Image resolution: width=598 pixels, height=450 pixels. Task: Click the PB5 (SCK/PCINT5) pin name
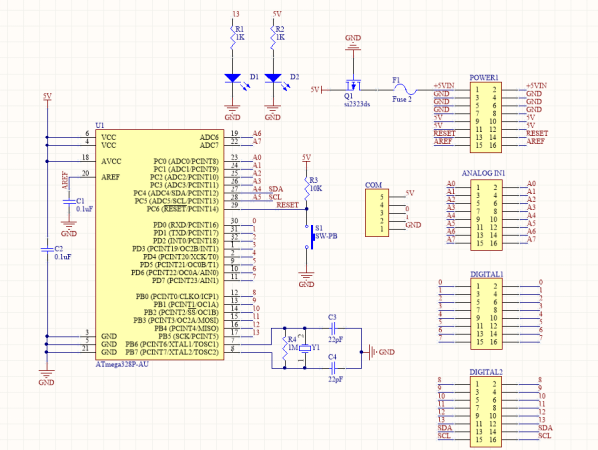(x=188, y=336)
